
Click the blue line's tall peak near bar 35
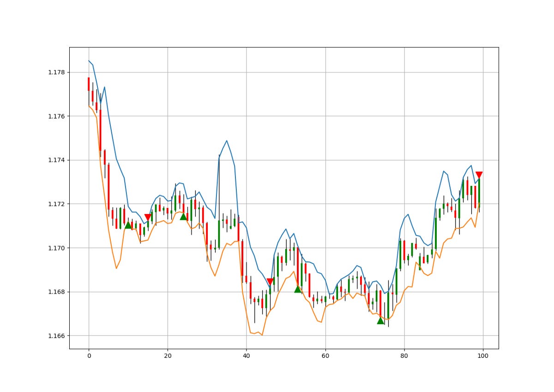(x=227, y=141)
